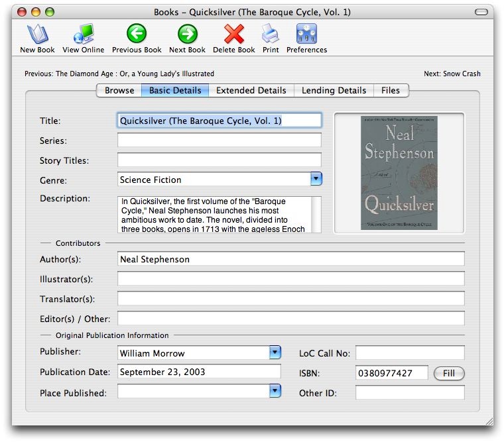Expand the Place Published dropdown arrow
Viewport: 504px width, 442px height.
[x=275, y=391]
